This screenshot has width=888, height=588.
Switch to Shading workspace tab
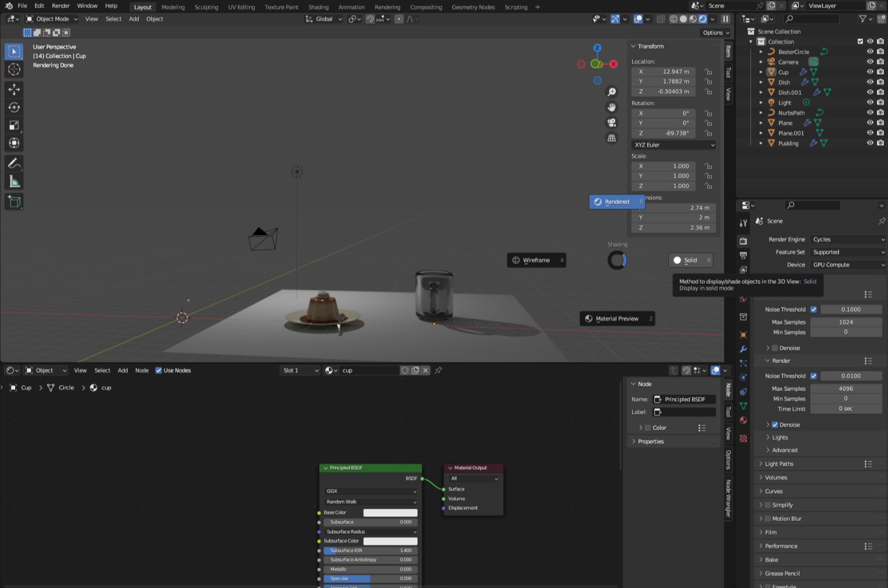[x=318, y=7]
